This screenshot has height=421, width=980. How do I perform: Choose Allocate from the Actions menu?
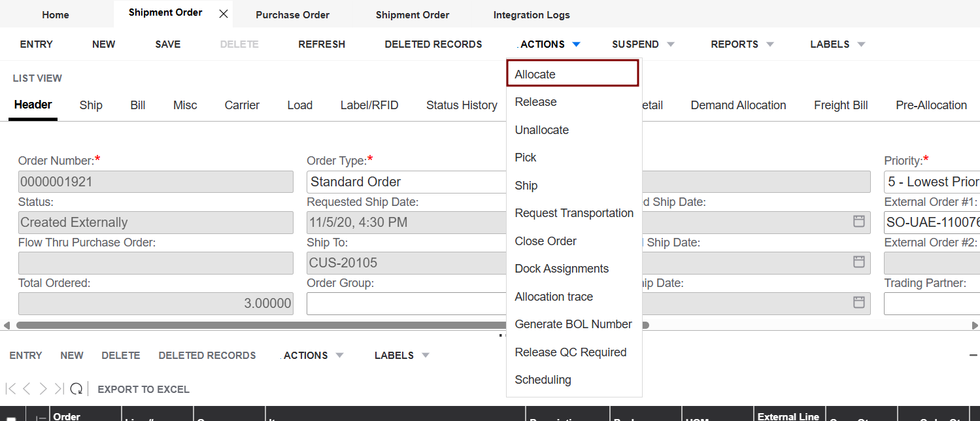coord(535,75)
